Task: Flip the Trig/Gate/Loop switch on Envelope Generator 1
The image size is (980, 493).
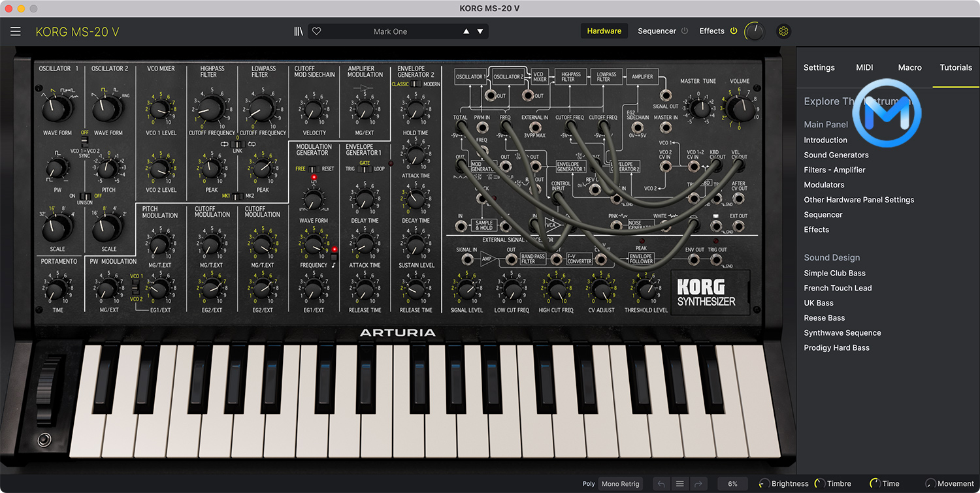Action: tap(366, 169)
